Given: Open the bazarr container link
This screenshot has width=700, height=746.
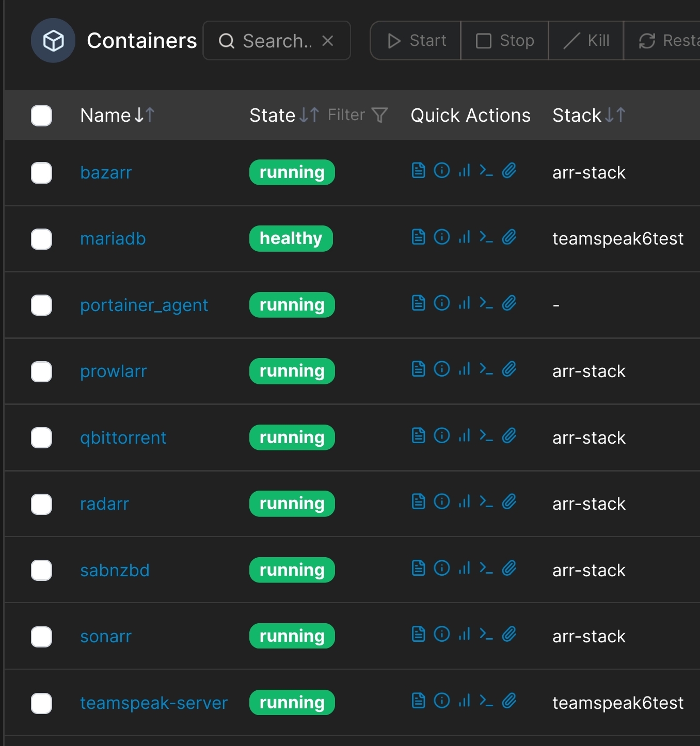Looking at the screenshot, I should pyautogui.click(x=106, y=172).
